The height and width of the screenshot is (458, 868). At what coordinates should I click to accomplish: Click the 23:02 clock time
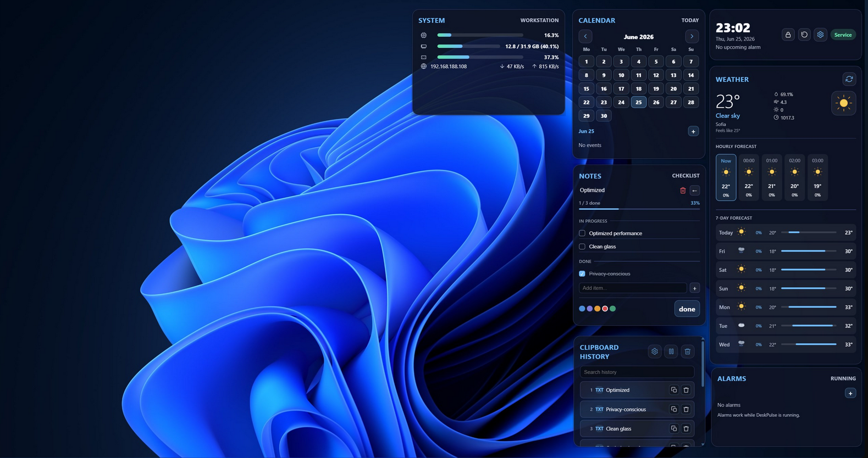pos(733,27)
